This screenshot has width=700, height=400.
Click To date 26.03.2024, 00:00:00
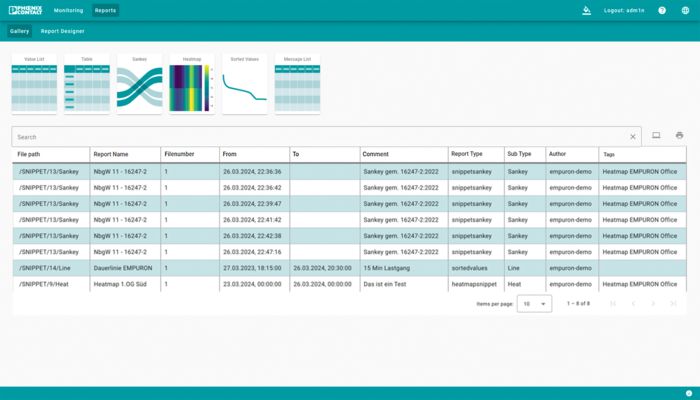(322, 284)
